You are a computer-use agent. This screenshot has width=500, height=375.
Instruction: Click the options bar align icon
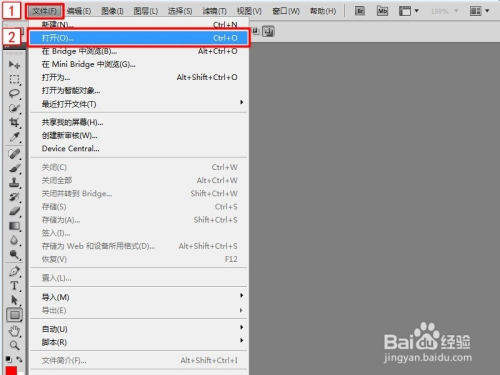(x=268, y=32)
